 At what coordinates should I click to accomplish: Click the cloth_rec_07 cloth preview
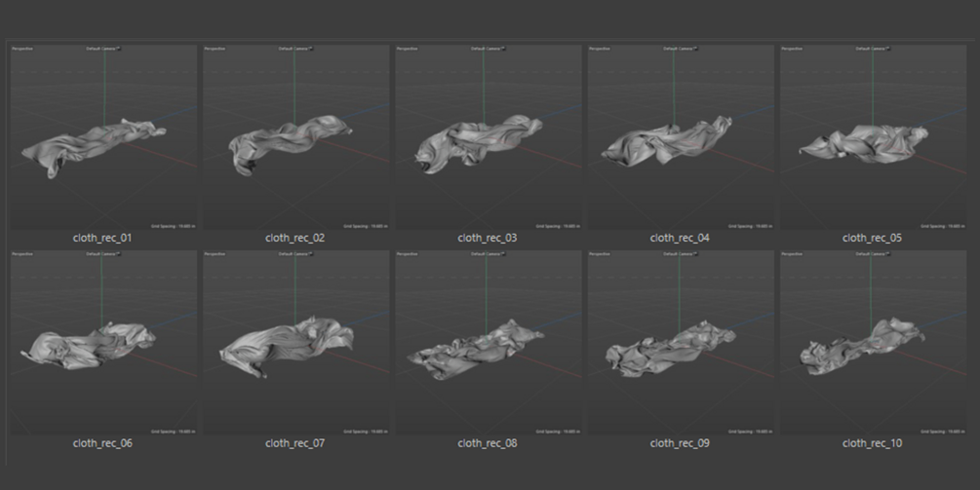(296, 342)
